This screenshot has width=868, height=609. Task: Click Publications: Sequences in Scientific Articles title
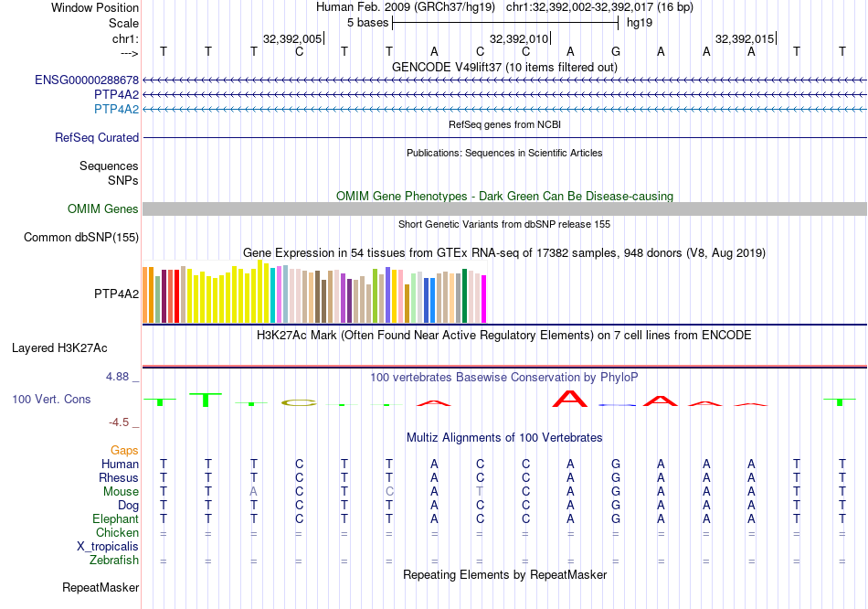[504, 153]
